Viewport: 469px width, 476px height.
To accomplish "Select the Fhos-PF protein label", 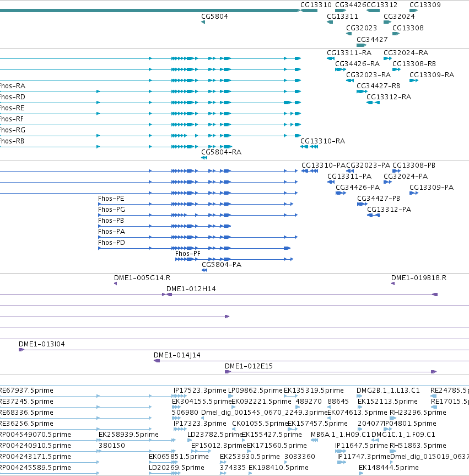I will pyautogui.click(x=187, y=254).
